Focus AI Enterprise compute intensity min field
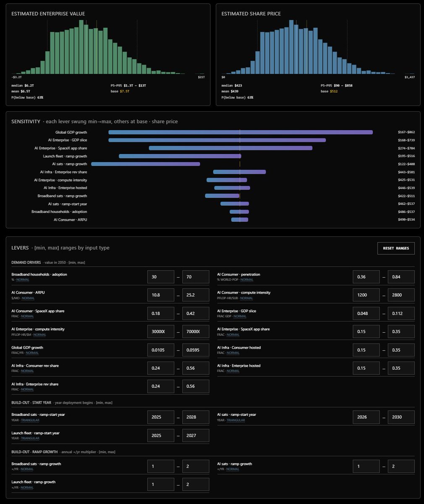 coord(161,331)
